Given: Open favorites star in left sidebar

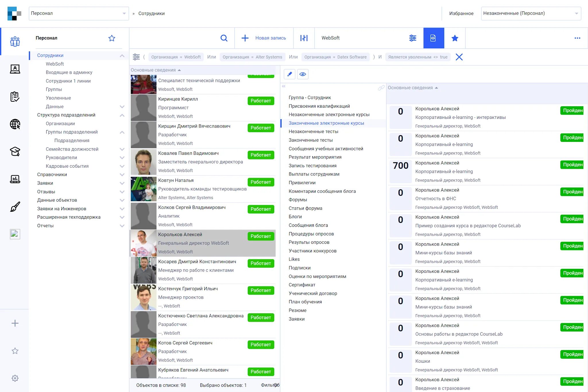Looking at the screenshot, I should point(15,351).
